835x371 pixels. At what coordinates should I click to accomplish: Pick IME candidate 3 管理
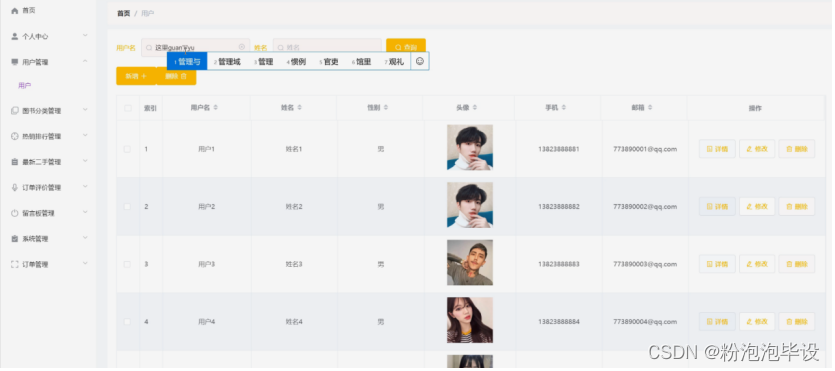[x=264, y=62]
